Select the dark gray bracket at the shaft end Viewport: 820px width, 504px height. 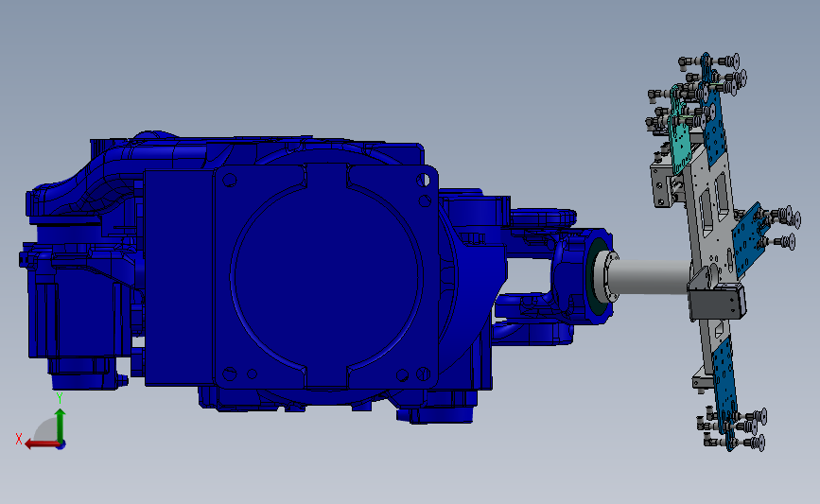[x=715, y=303]
